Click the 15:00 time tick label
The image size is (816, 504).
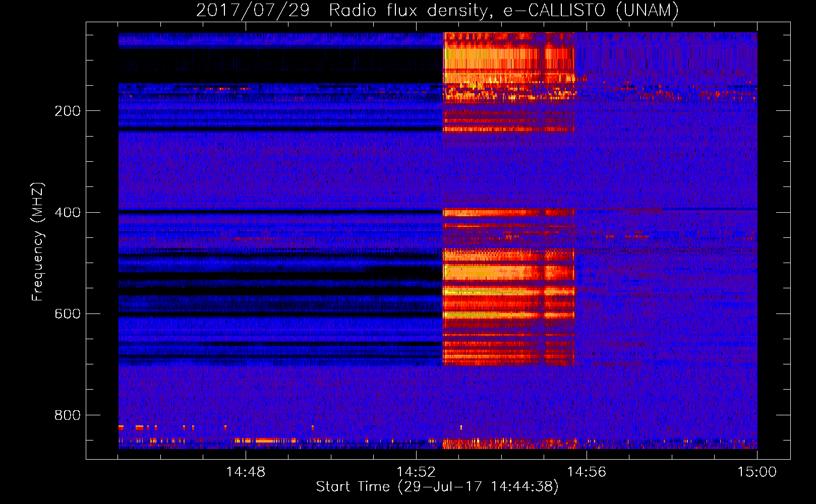757,472
